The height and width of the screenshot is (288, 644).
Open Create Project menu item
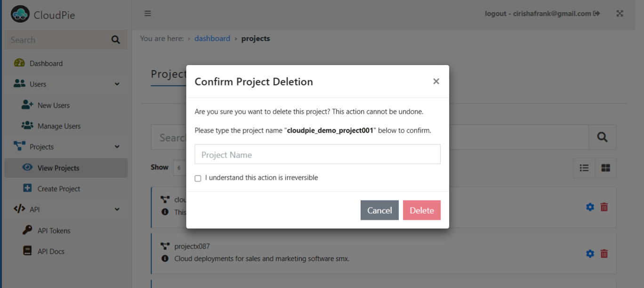tap(66, 188)
